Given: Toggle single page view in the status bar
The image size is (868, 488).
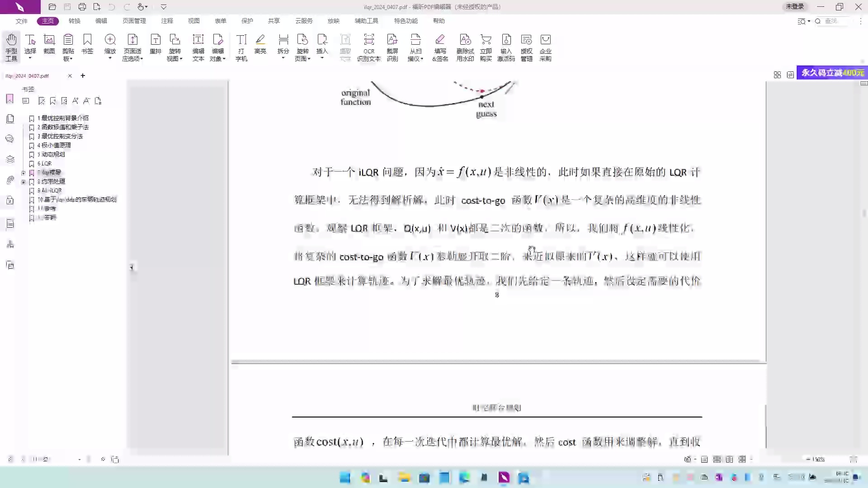Looking at the screenshot, I should 704,459.
